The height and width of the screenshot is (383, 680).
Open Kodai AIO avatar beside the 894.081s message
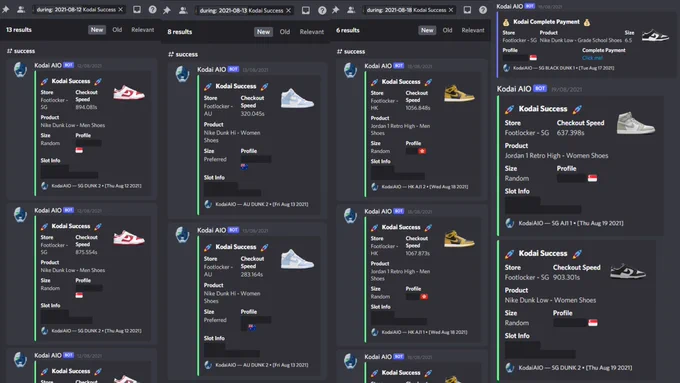coord(20,69)
